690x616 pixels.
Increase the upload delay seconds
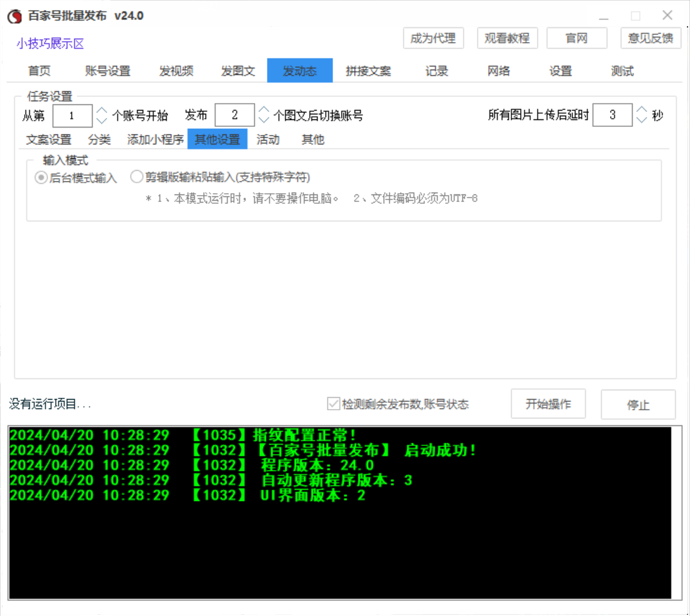click(x=642, y=109)
